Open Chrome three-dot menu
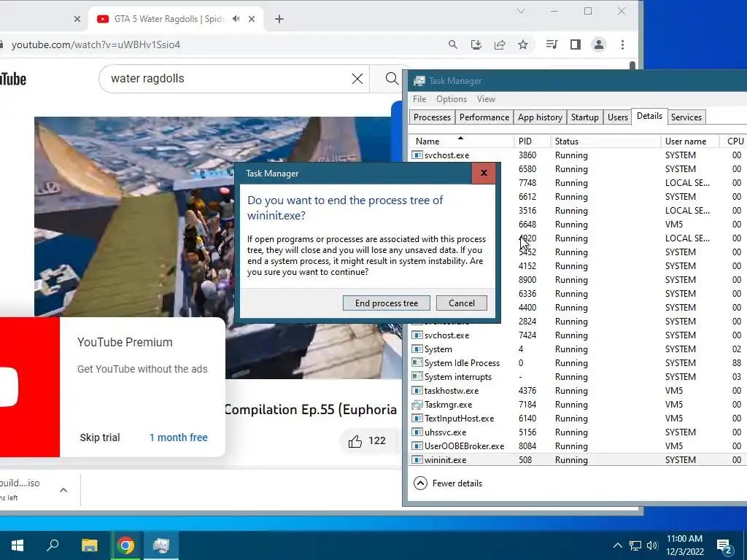 tap(622, 44)
